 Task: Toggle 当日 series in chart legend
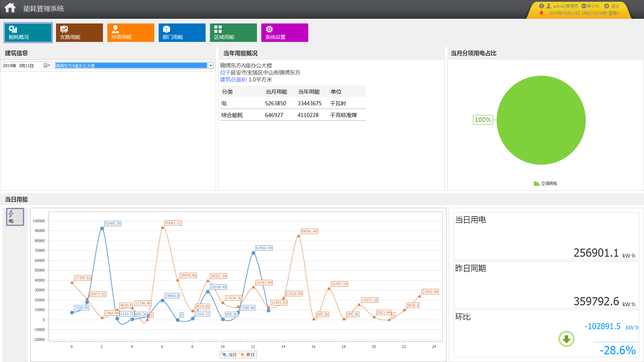[x=229, y=355]
